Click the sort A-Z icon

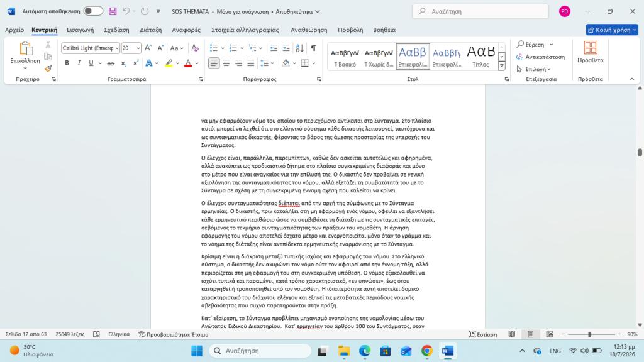coord(300,48)
